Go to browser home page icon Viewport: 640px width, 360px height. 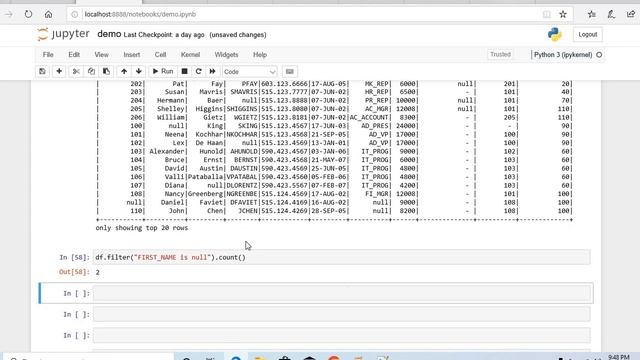[x=48, y=14]
